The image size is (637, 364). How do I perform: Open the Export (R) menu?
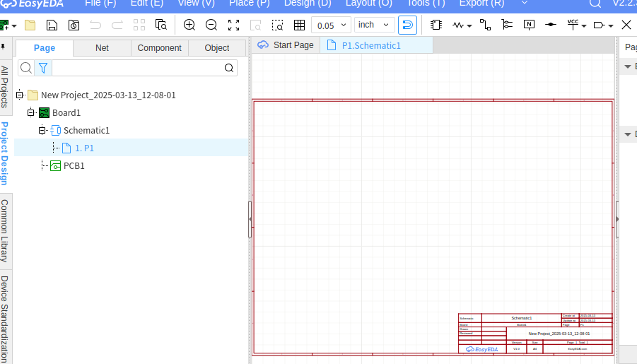[x=481, y=4]
